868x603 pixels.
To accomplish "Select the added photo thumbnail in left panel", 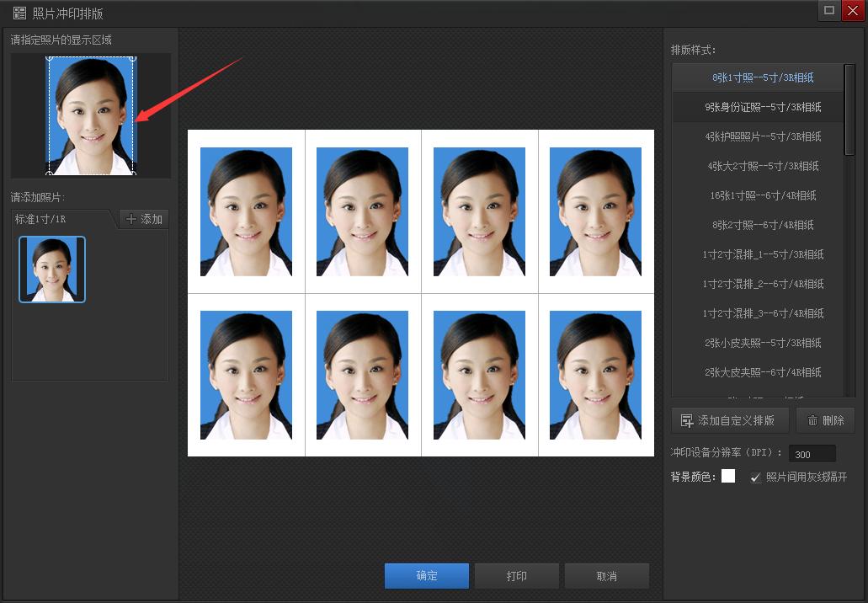I will pyautogui.click(x=52, y=269).
